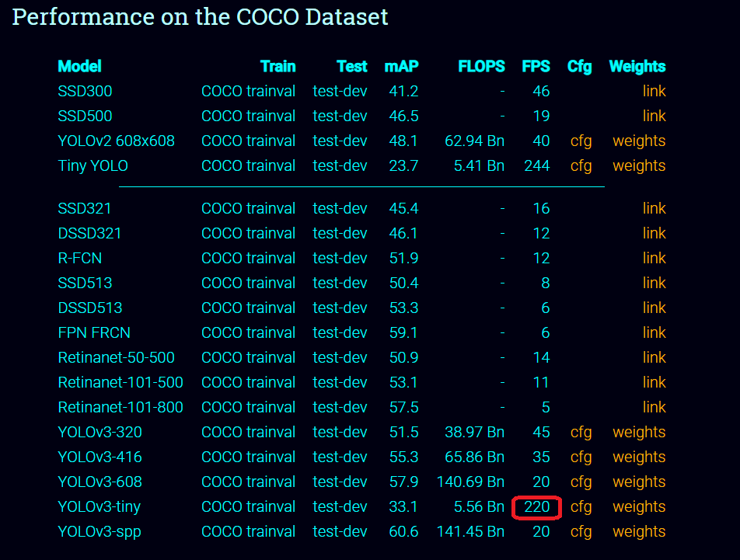This screenshot has height=560, width=740.
Task: Click the 244 FPS value for Tiny YOLO
Action: coord(537,166)
